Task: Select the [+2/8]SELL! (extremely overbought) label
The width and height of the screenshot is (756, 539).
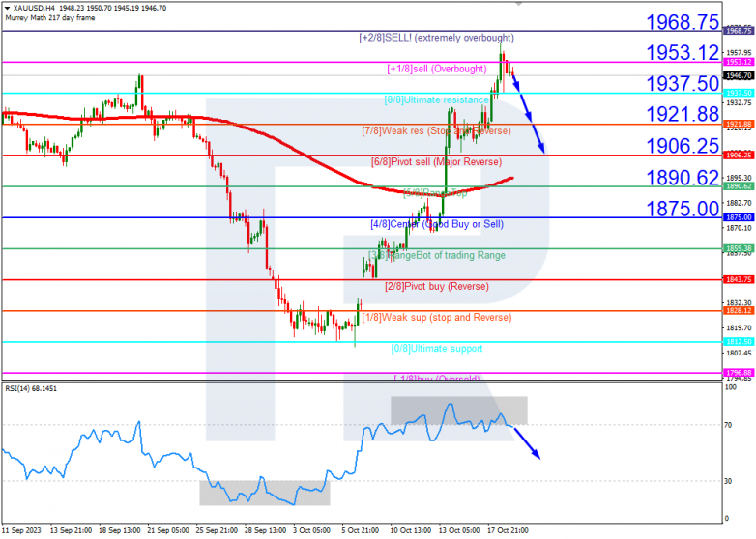Action: coord(436,38)
